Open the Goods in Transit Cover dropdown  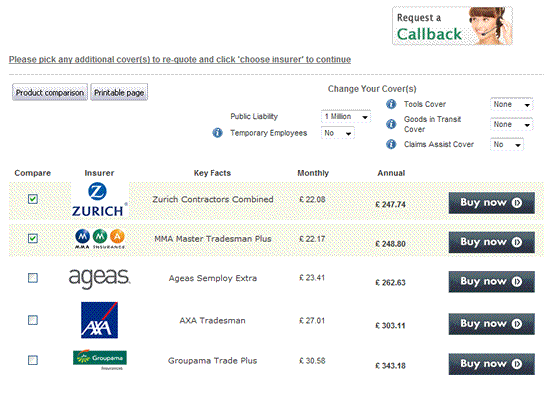(512, 124)
